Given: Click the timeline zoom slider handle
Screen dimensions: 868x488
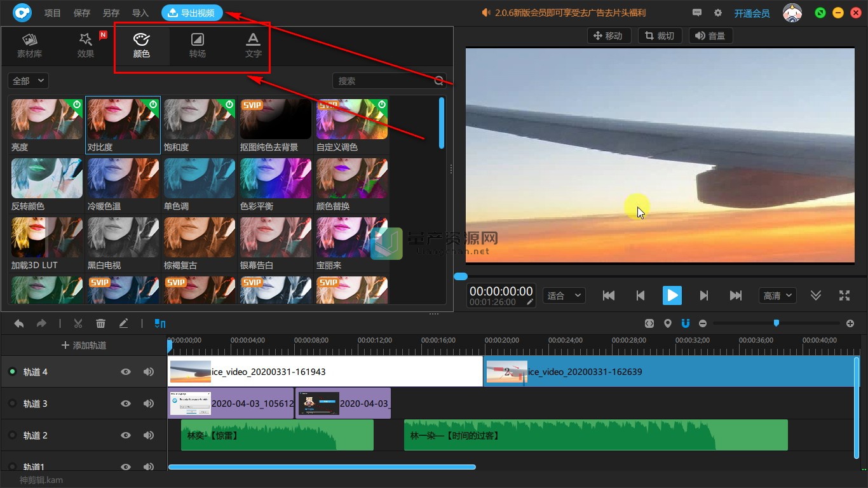Looking at the screenshot, I should (x=776, y=323).
